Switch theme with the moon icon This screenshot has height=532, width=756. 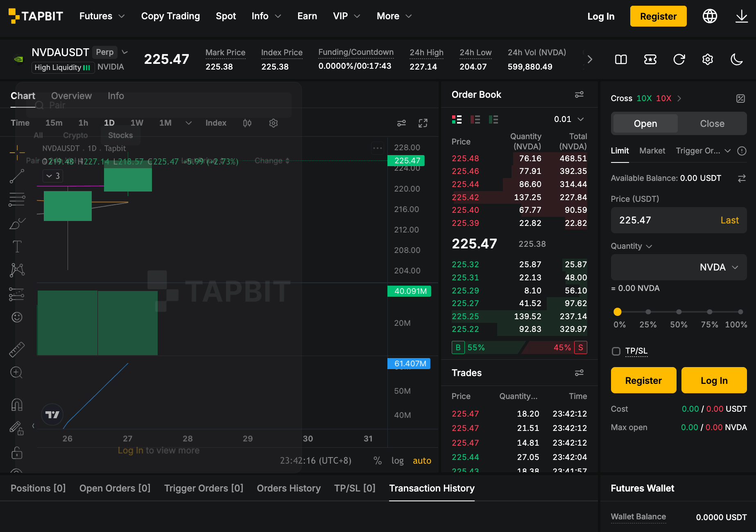(736, 59)
